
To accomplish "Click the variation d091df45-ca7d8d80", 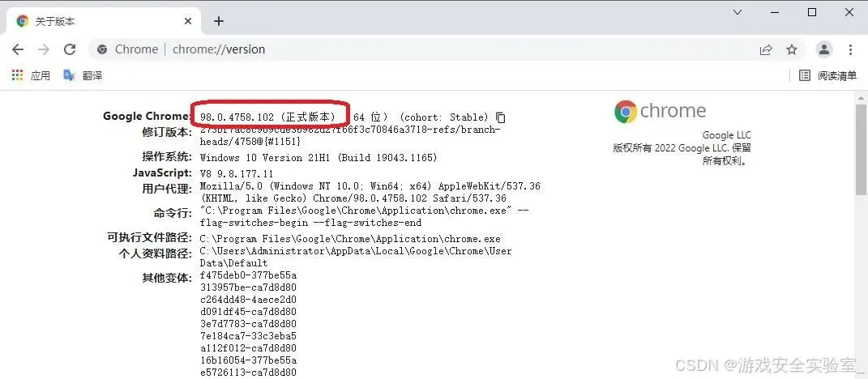I will point(248,312).
